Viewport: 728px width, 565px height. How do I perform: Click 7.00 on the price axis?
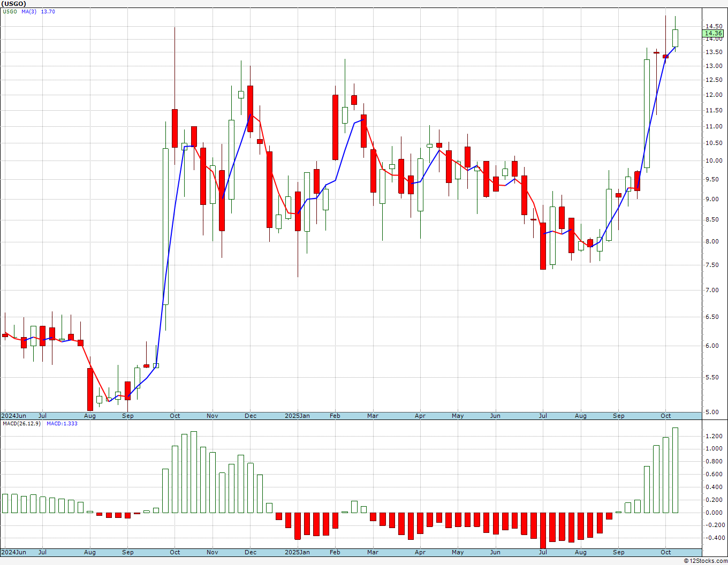point(713,291)
